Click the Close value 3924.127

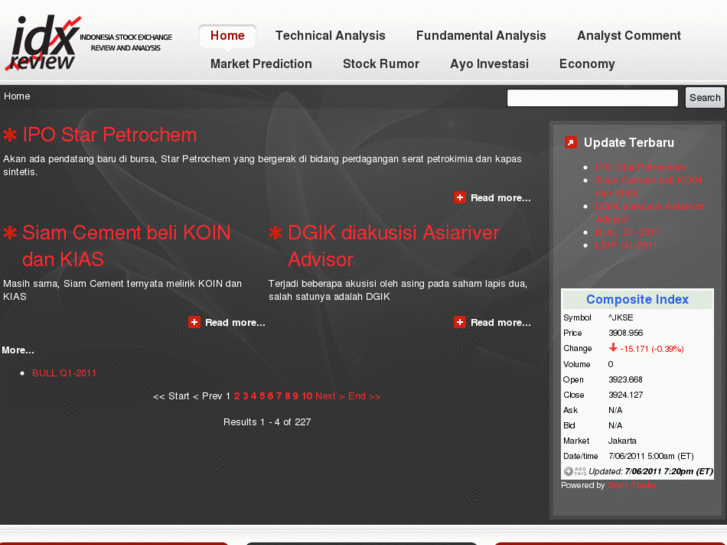click(x=625, y=395)
